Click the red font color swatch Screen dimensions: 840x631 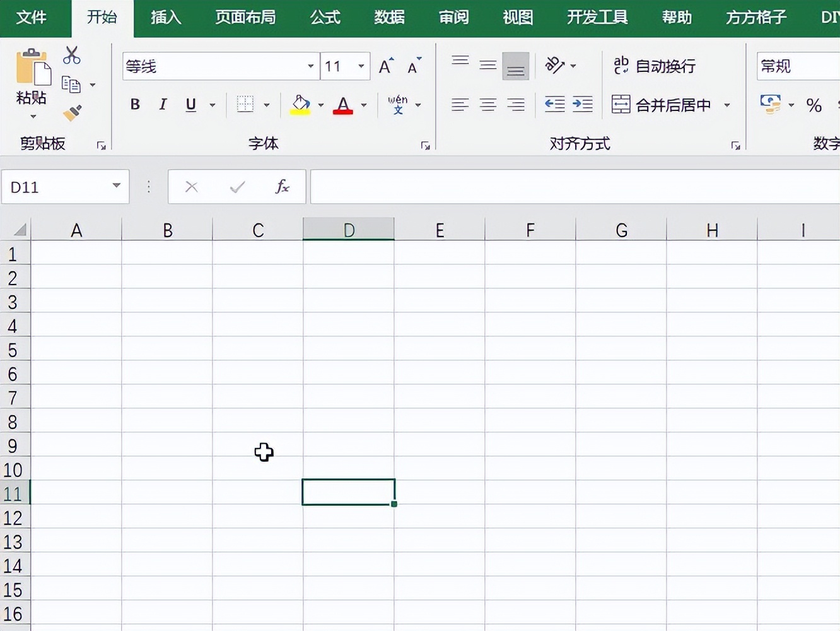(342, 110)
